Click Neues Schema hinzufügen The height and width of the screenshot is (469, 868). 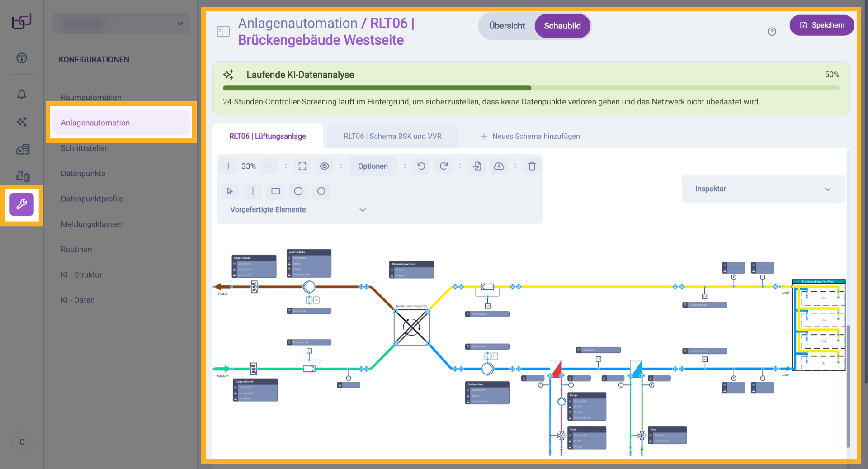530,136
